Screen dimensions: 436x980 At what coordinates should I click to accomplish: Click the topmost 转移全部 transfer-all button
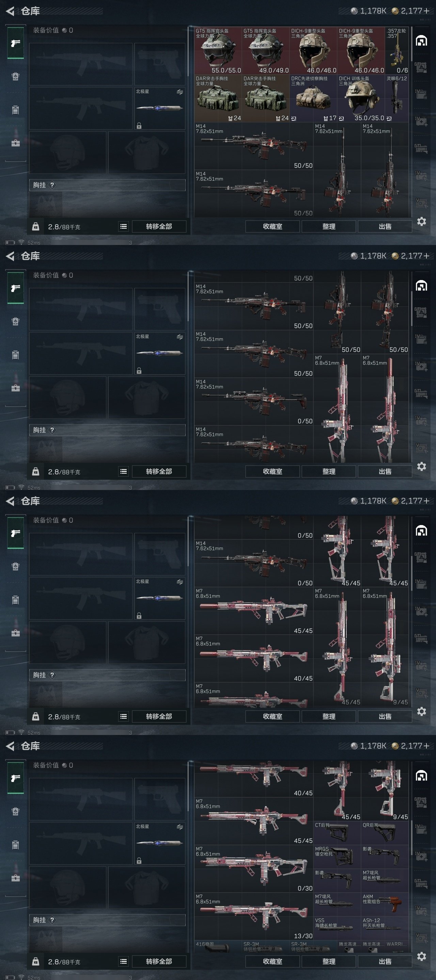[159, 226]
